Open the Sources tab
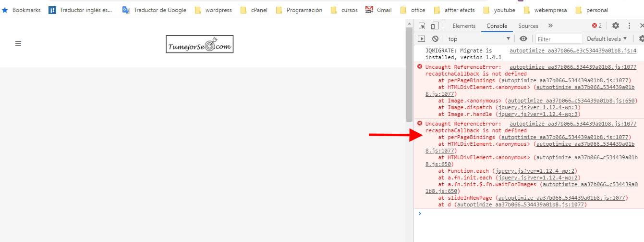The image size is (644, 242). (x=528, y=26)
